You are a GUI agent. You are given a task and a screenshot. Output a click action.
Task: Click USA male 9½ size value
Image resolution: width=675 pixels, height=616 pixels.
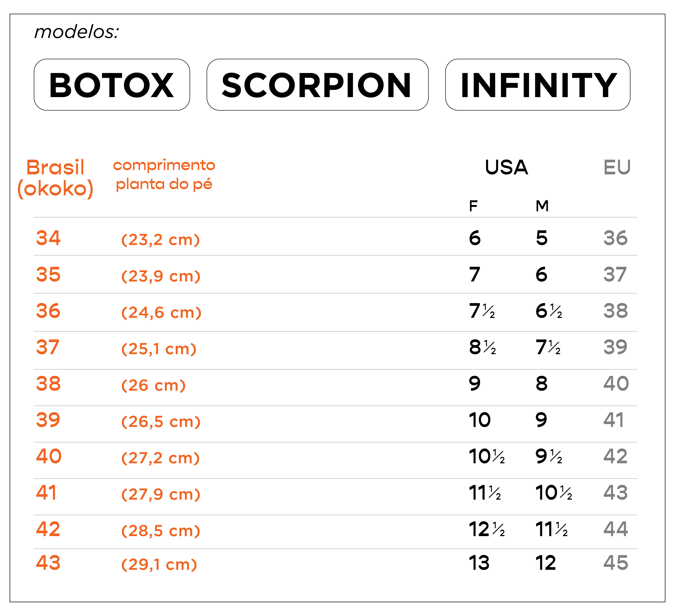click(x=549, y=456)
